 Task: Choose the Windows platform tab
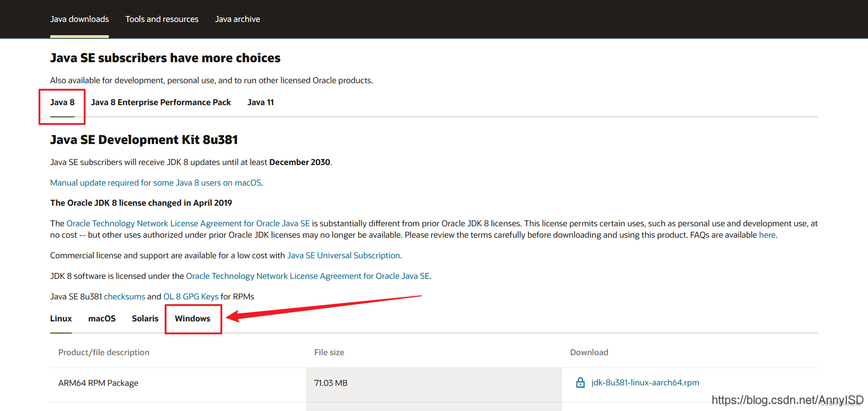tap(192, 319)
